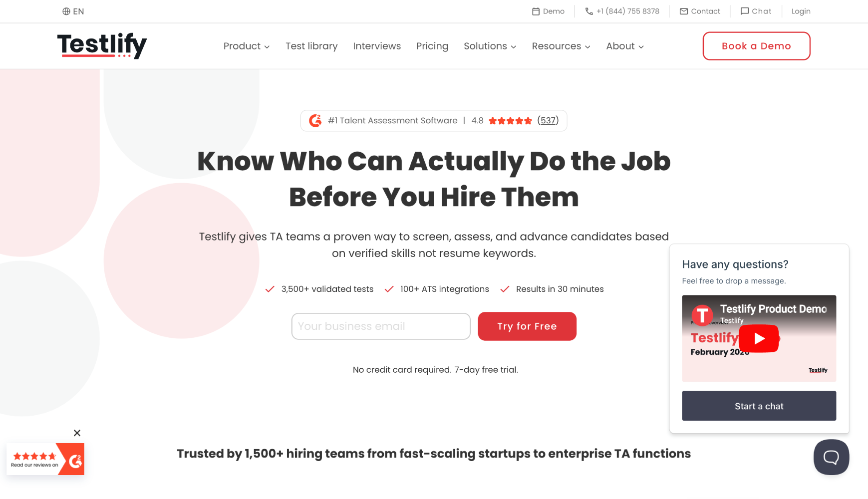
Task: Click the Try for Free button
Action: (x=527, y=326)
